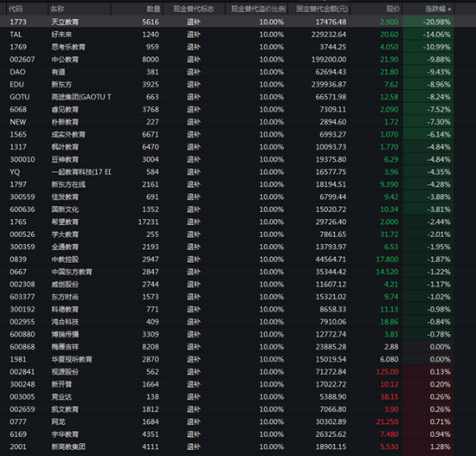
Task: Click stock code 0777
Action: click(18, 421)
